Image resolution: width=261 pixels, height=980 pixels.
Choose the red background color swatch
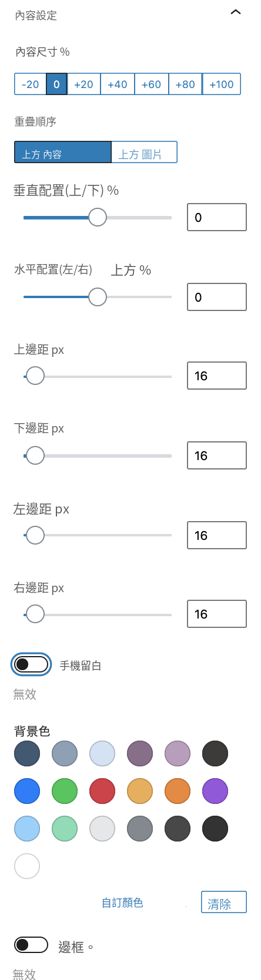102,791
